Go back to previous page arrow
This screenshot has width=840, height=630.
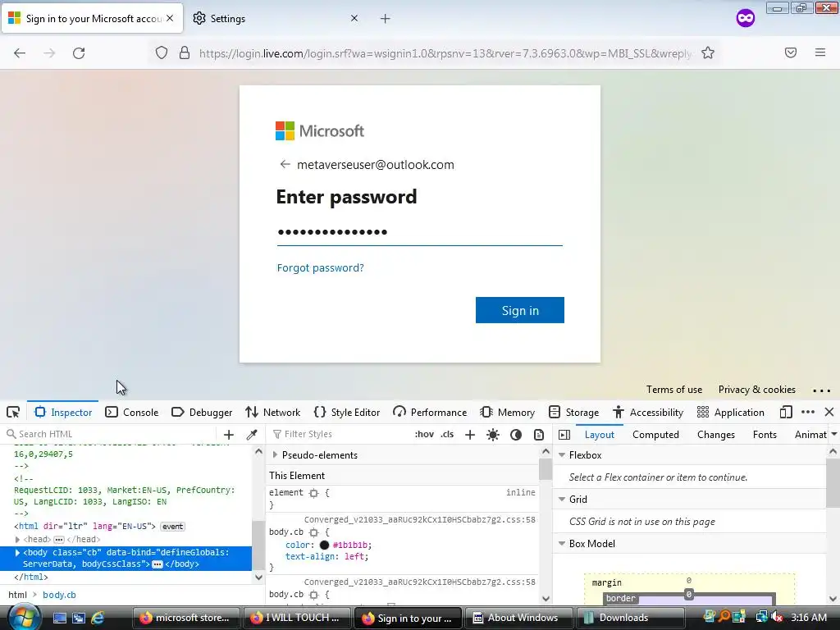click(20, 53)
